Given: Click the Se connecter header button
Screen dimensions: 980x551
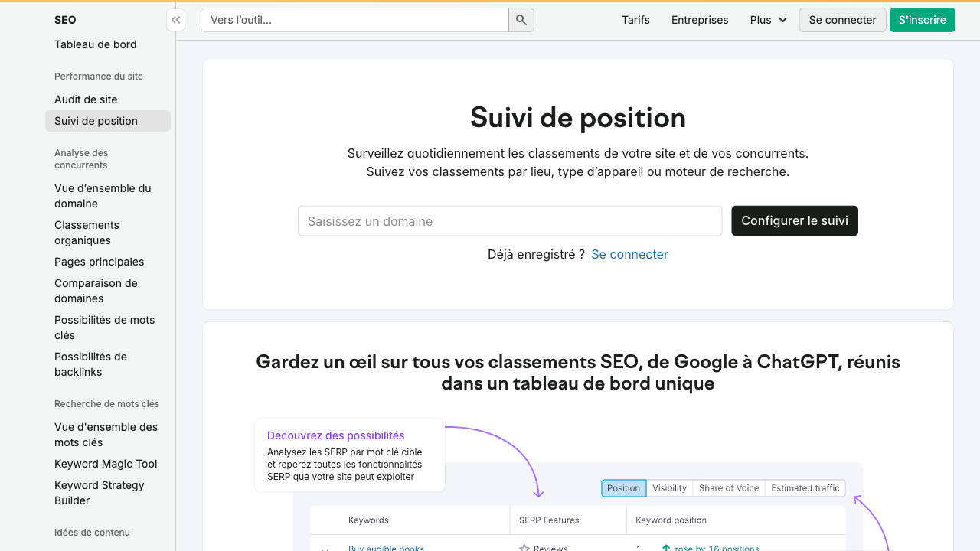Looking at the screenshot, I should click(x=842, y=20).
